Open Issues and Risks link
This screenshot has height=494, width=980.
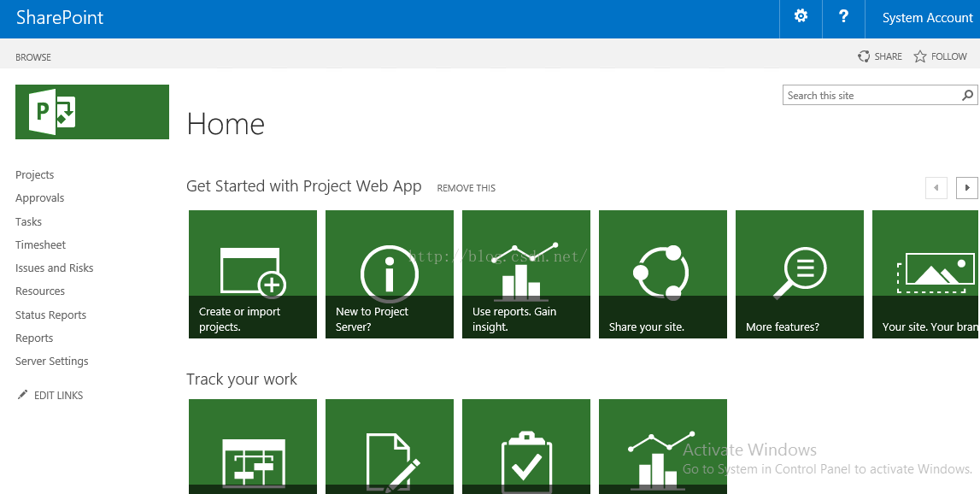pyautogui.click(x=55, y=268)
